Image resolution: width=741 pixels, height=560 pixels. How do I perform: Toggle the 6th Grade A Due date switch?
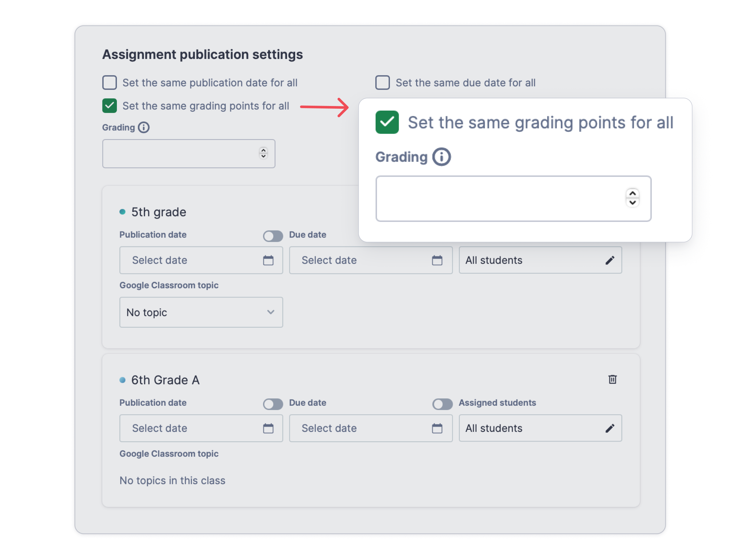273,404
